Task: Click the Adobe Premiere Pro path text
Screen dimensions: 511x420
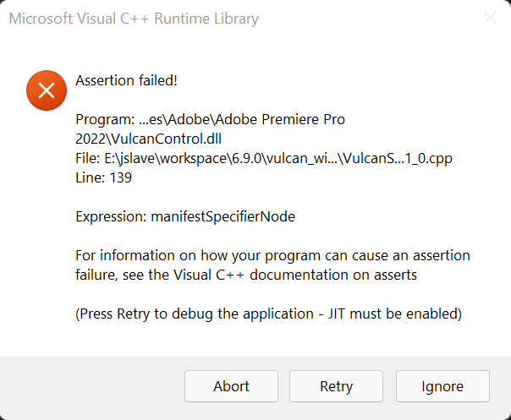Action: click(x=272, y=119)
